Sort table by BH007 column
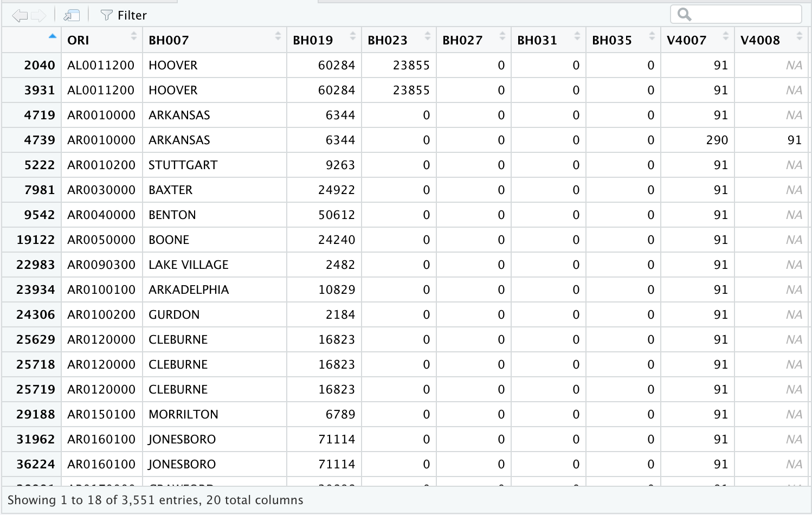Screen dimensions: 812x515 click(x=214, y=40)
